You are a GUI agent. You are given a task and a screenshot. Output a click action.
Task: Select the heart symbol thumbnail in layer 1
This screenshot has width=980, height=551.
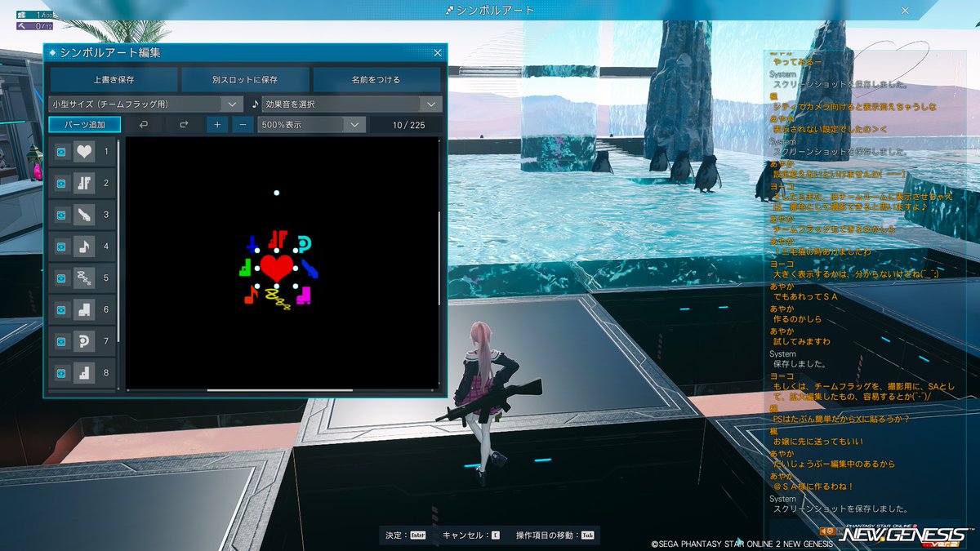tap(84, 152)
